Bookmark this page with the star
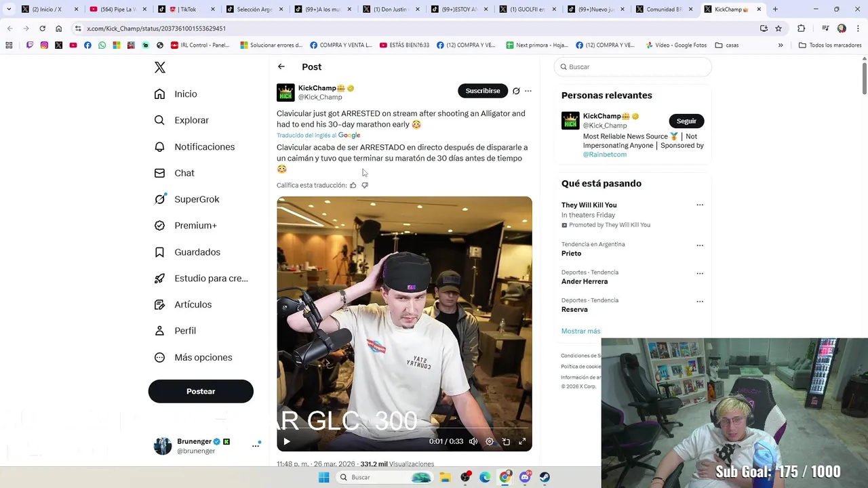 tap(778, 28)
